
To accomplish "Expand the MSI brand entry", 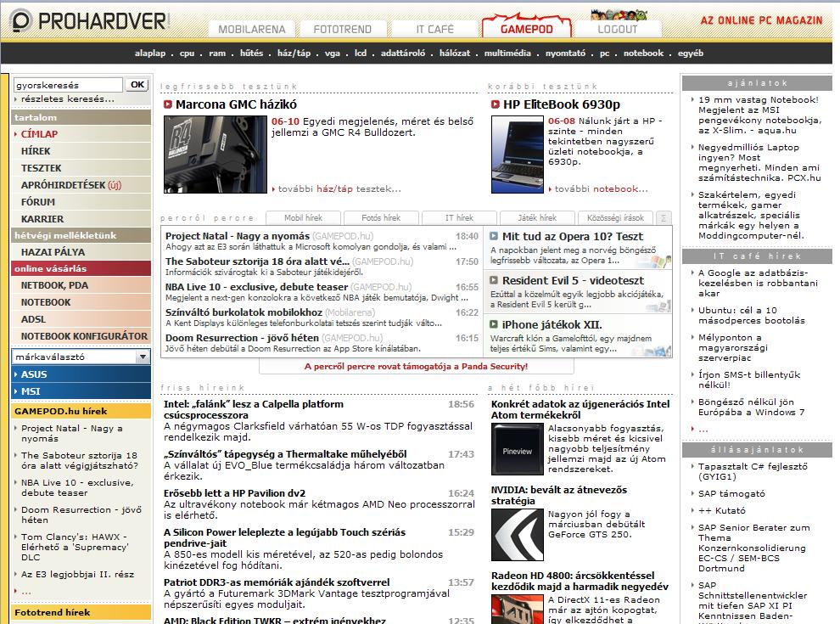I will pos(81,391).
